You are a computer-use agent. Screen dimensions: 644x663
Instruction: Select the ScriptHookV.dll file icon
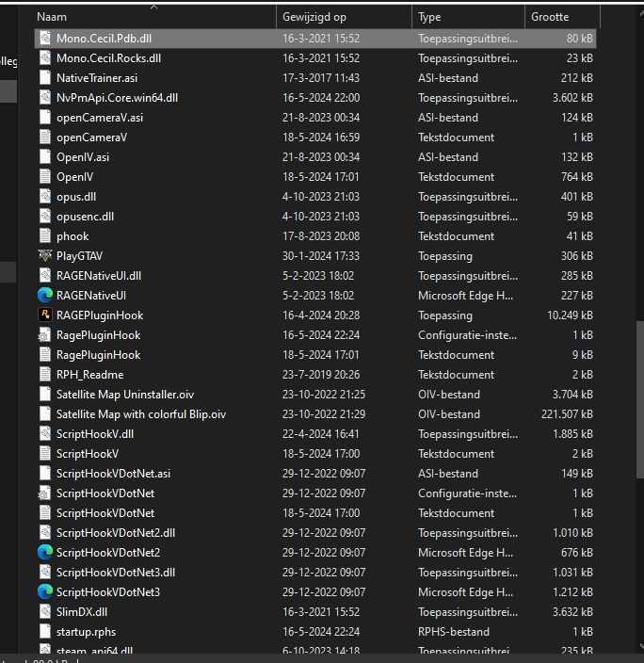pos(45,434)
